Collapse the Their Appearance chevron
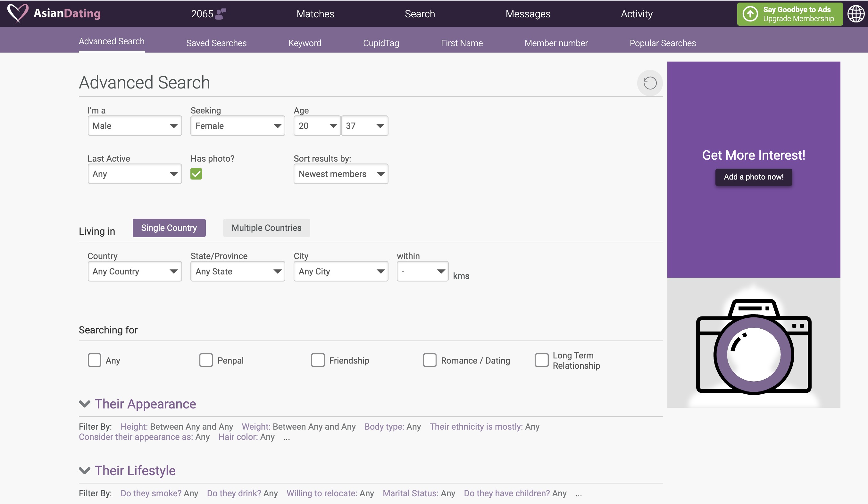Viewport: 868px width, 504px height. 84,404
